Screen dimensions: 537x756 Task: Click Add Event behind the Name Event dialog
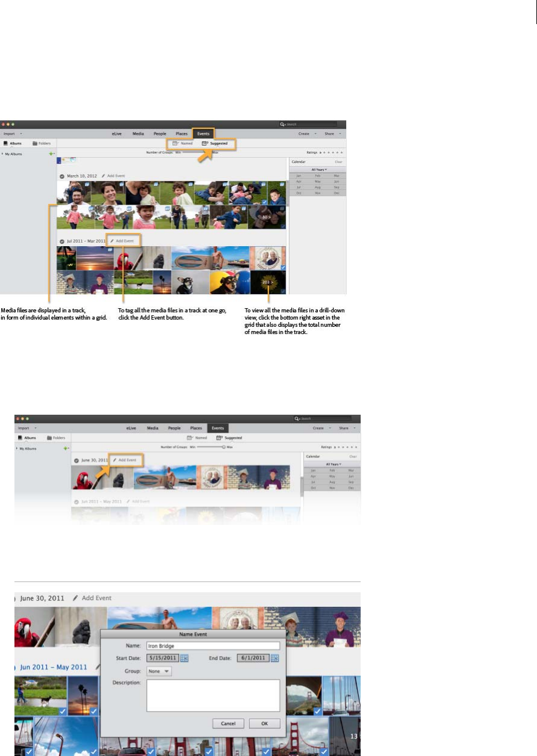[92, 598]
